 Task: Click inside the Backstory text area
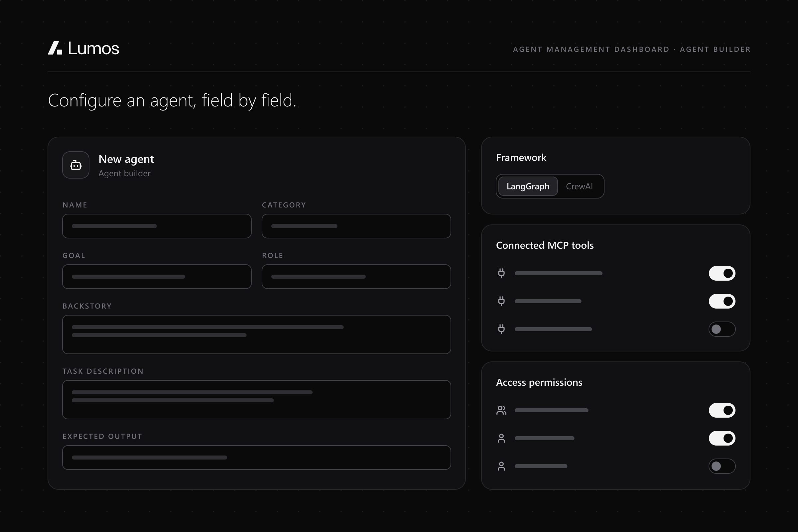(256, 334)
